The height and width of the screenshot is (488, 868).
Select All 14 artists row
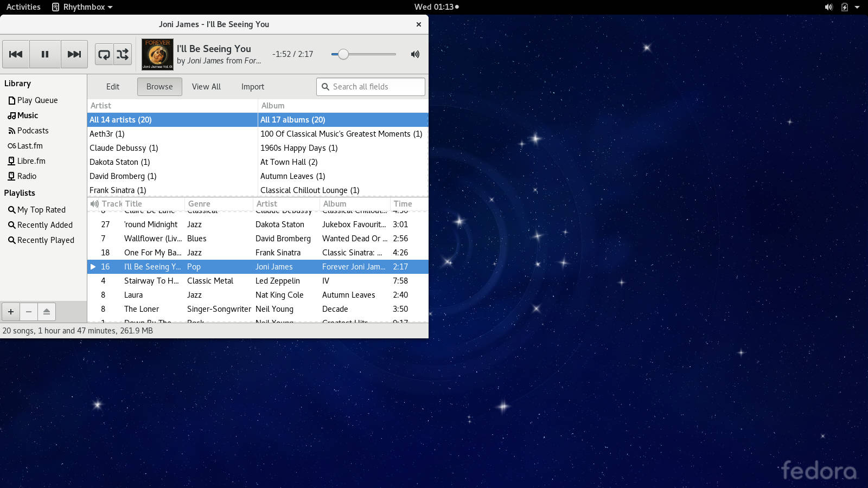pyautogui.click(x=173, y=120)
